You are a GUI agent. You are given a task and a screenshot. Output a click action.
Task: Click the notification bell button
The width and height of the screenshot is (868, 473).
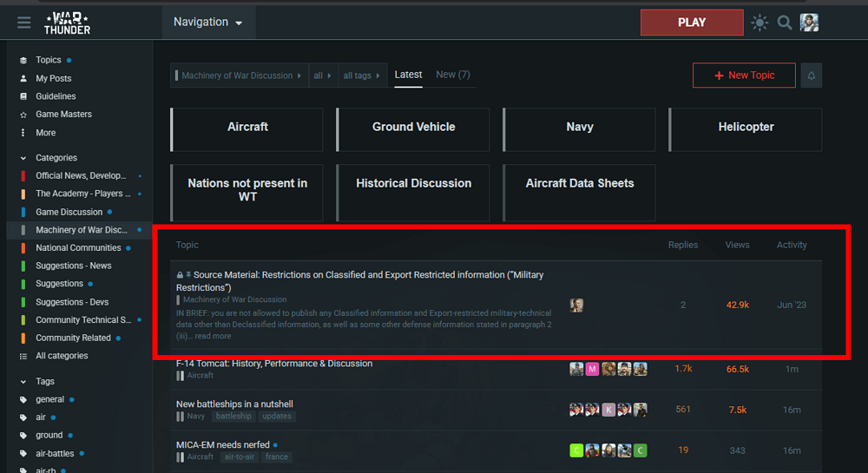pyautogui.click(x=811, y=76)
